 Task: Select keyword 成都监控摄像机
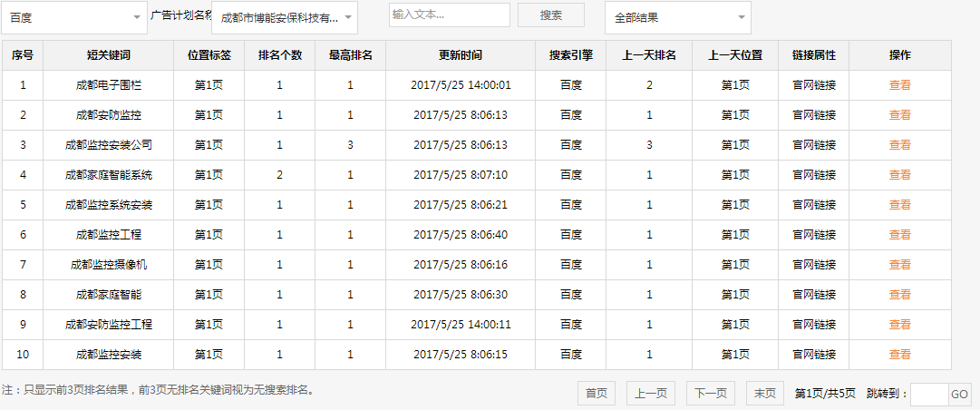(109, 265)
